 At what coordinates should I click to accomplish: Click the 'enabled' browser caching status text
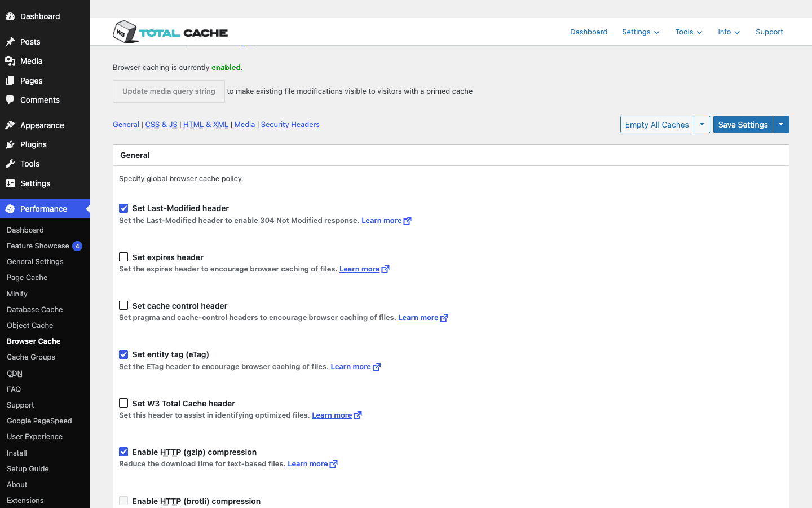226,68
